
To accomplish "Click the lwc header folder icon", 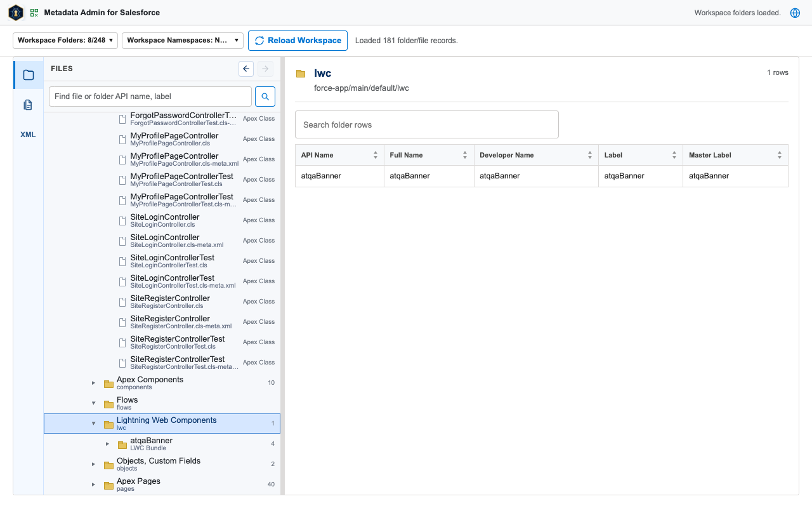I will click(x=301, y=74).
